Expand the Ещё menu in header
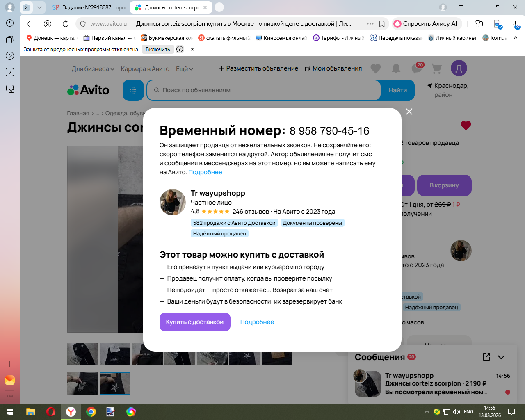The height and width of the screenshot is (420, 525). click(x=185, y=69)
